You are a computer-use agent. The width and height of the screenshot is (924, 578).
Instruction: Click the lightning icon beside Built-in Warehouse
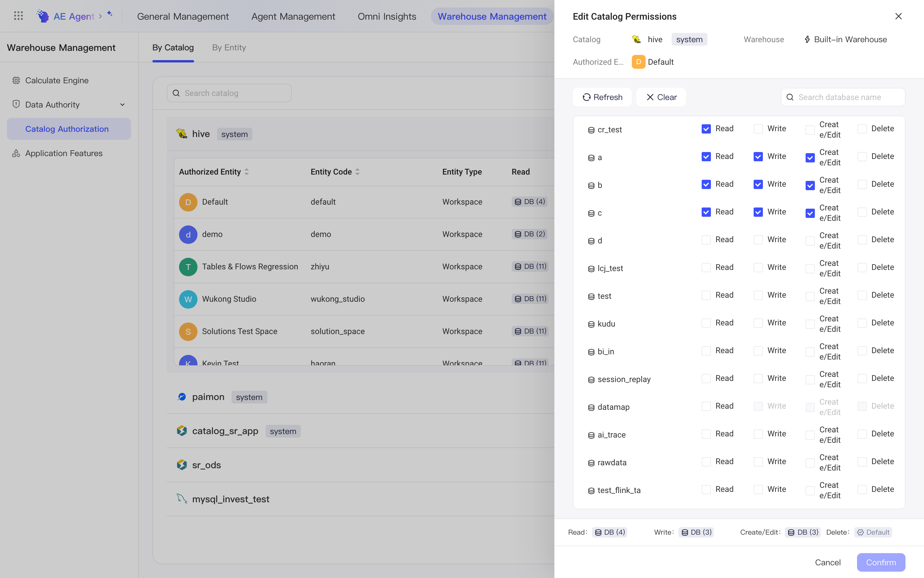tap(807, 39)
